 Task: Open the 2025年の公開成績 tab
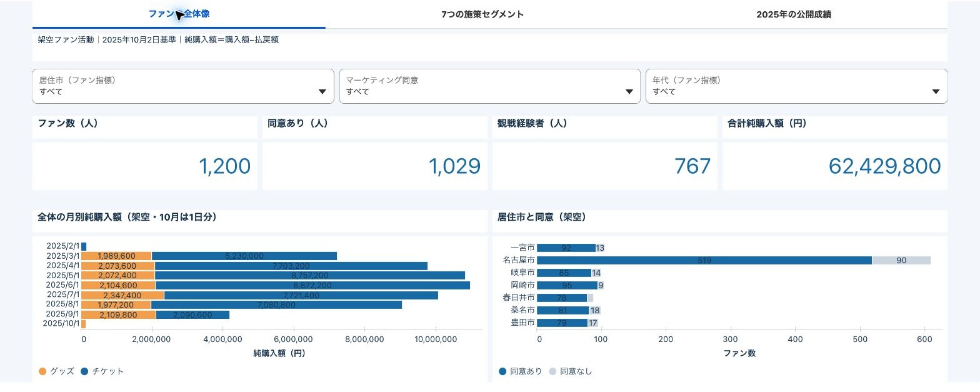click(794, 14)
